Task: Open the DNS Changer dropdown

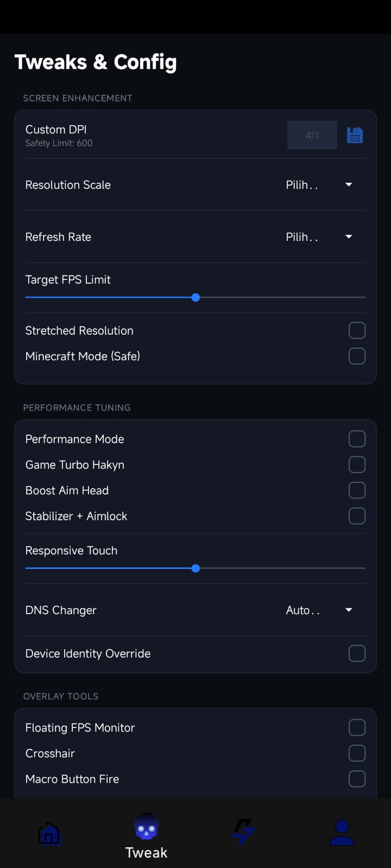Action: coord(320,610)
